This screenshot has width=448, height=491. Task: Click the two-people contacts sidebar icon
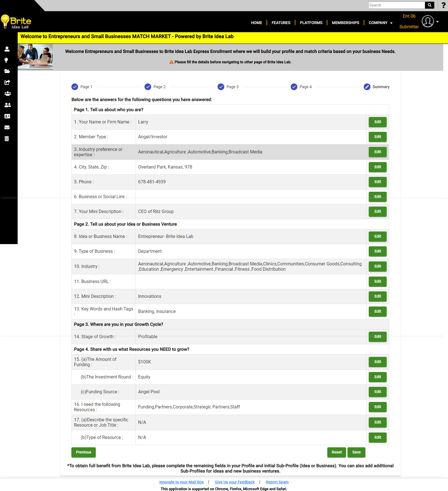click(8, 105)
